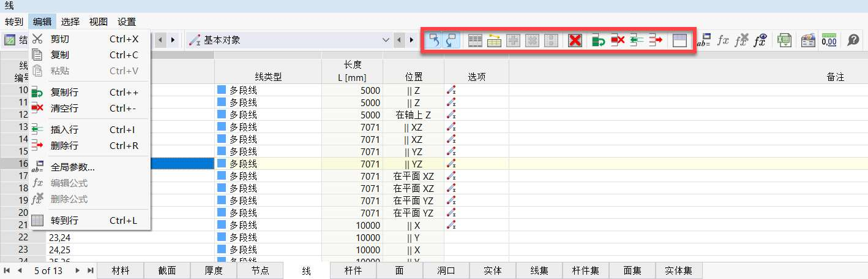Select position cell 在轴上 Z
This screenshot has width=868, height=279.
click(413, 115)
